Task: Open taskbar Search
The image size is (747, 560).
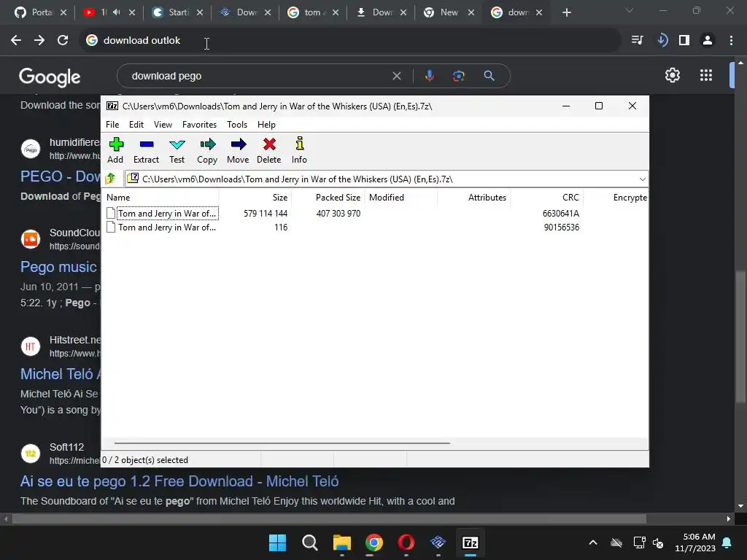Action: point(309,542)
